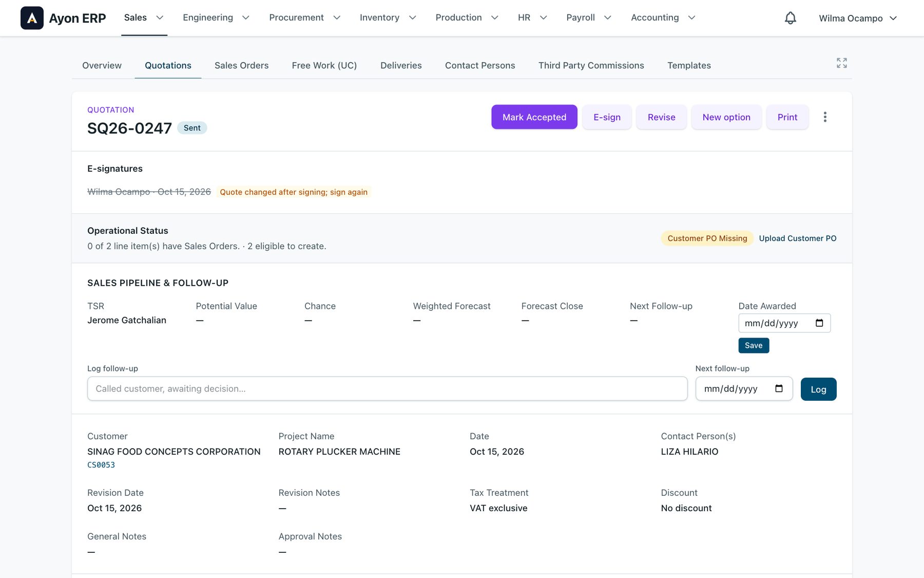Click the Next follow-up date field
This screenshot has height=578, width=924.
click(744, 388)
